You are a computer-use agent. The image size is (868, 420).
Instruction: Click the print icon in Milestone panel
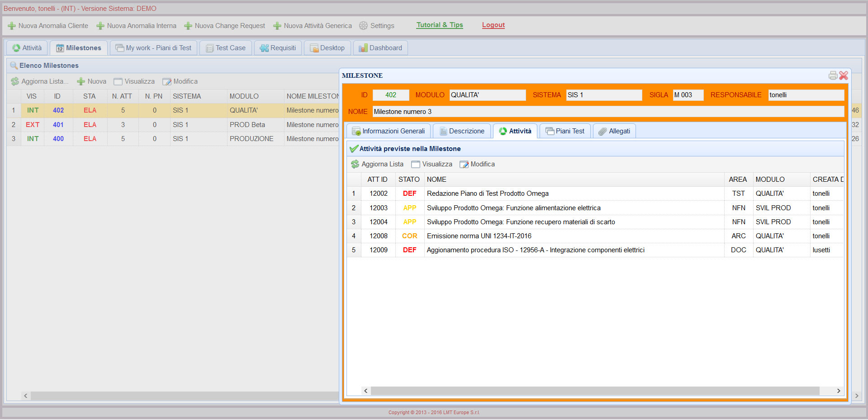click(x=832, y=76)
